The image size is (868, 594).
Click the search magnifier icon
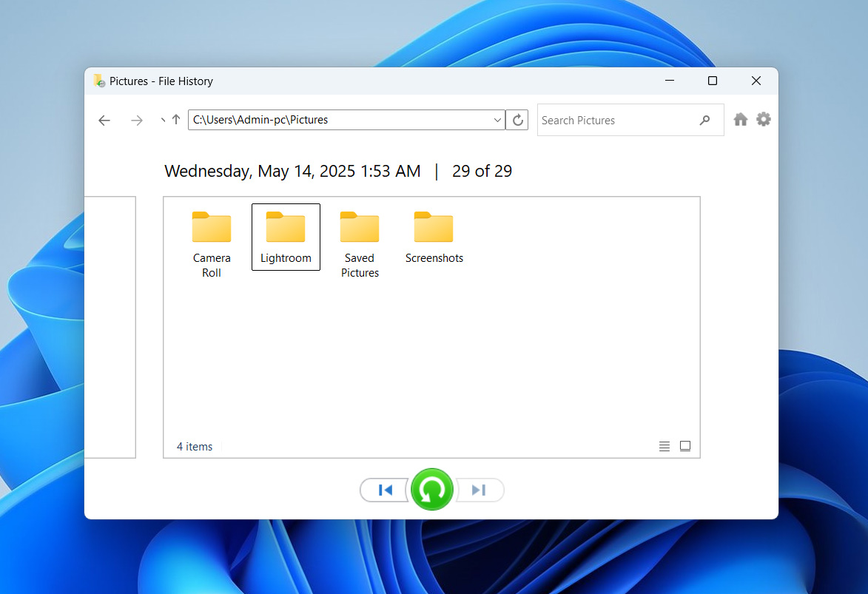click(704, 120)
